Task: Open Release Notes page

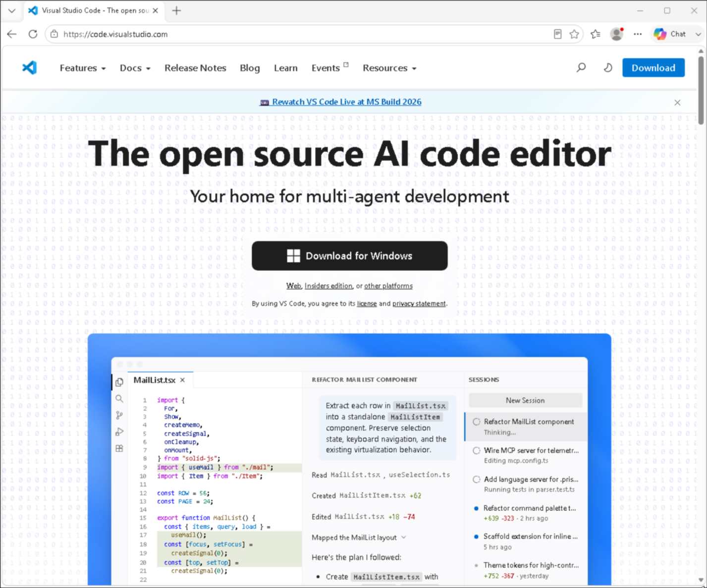Action: tap(195, 68)
